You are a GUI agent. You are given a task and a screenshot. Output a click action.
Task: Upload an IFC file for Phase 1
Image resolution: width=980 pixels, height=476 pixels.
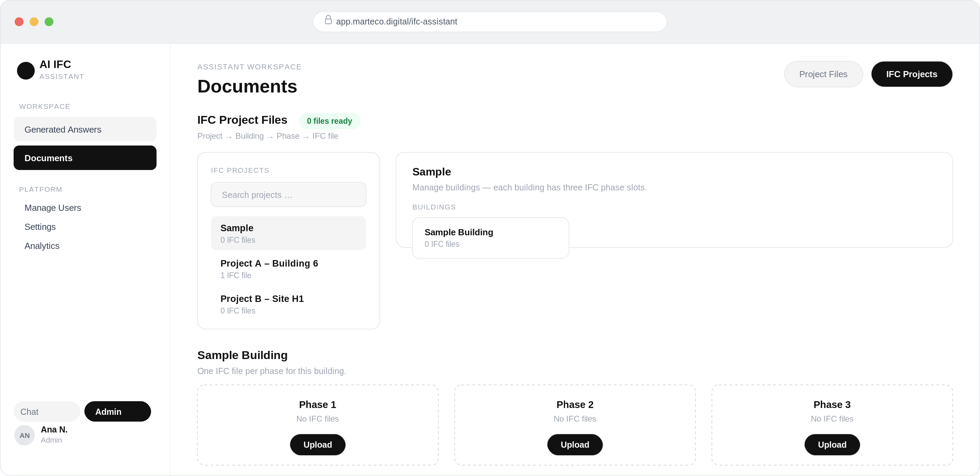[318, 444]
